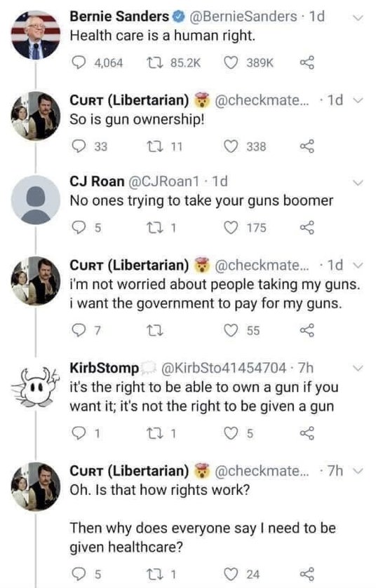Retweet the 'government to pay for my guns' tweet
The image size is (376, 588).
pos(154,330)
